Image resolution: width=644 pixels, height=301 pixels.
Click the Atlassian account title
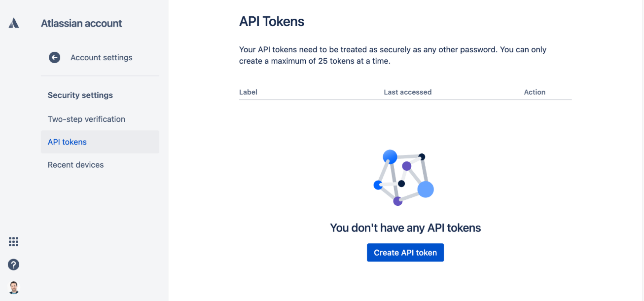coord(81,23)
